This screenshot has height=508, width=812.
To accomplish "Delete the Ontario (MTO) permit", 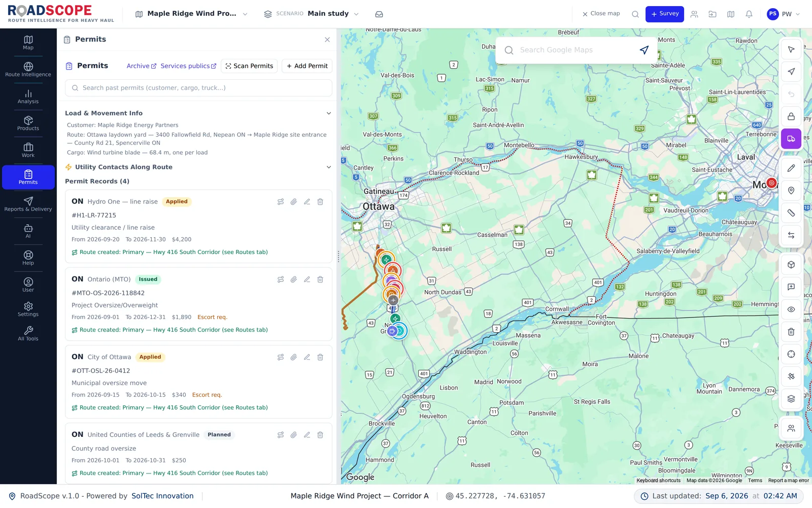I will click(x=320, y=279).
